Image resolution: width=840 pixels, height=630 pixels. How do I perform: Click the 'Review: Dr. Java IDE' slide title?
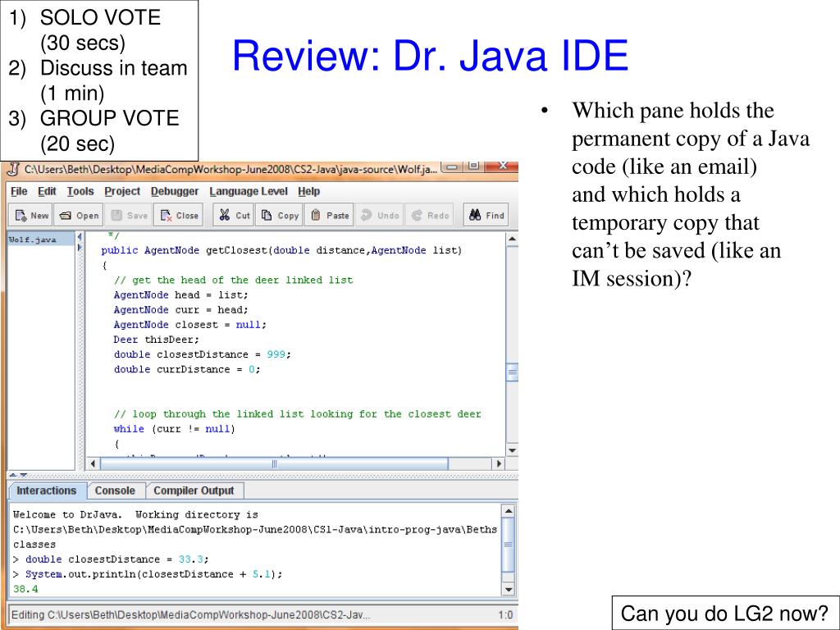pyautogui.click(x=430, y=55)
